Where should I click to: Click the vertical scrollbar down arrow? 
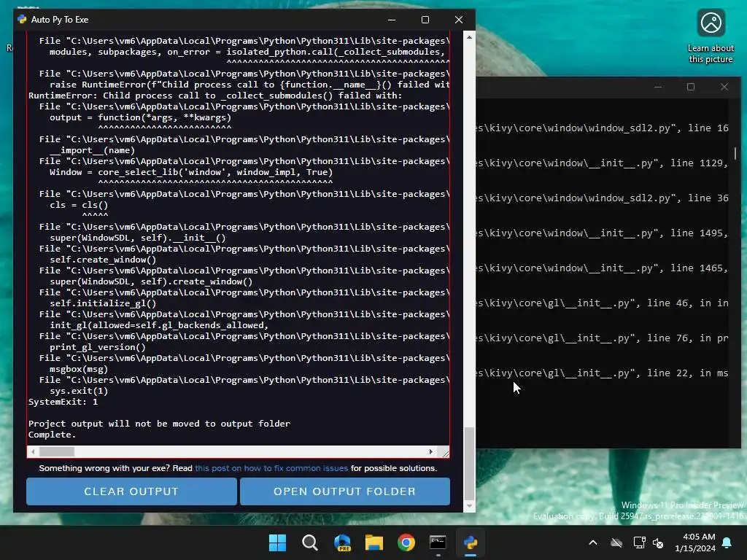(469, 506)
